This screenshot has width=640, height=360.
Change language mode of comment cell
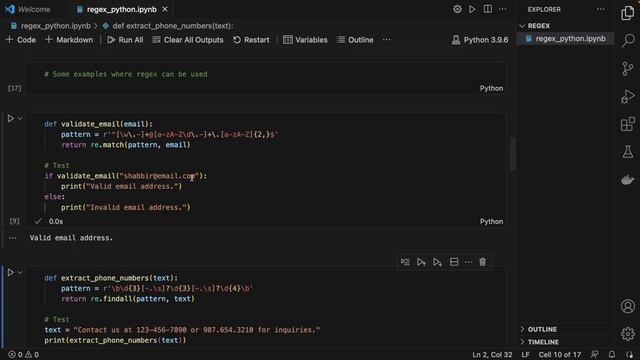(491, 88)
